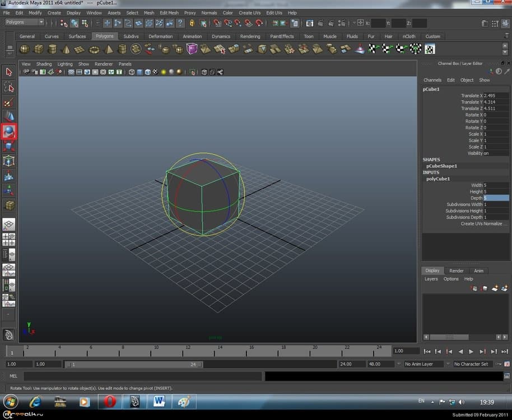
Task: Activate the Select tool arrow
Action: [x=9, y=72]
